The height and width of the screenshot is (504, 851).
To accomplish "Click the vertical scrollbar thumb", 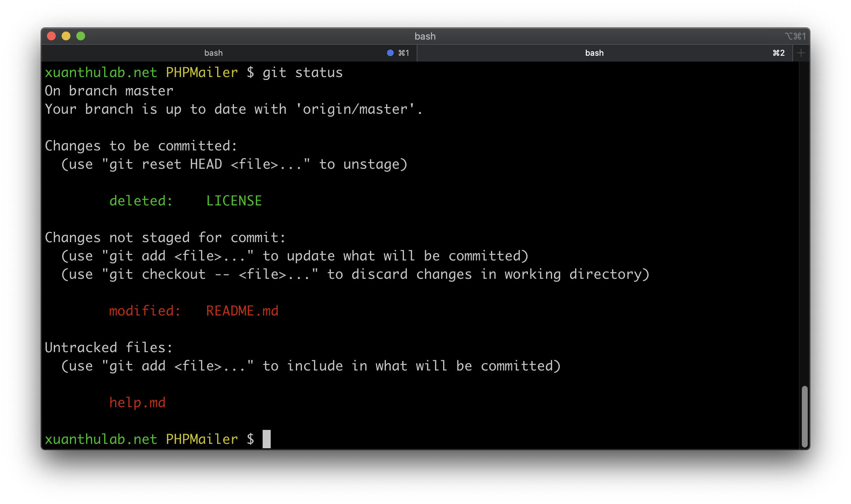I will click(804, 416).
